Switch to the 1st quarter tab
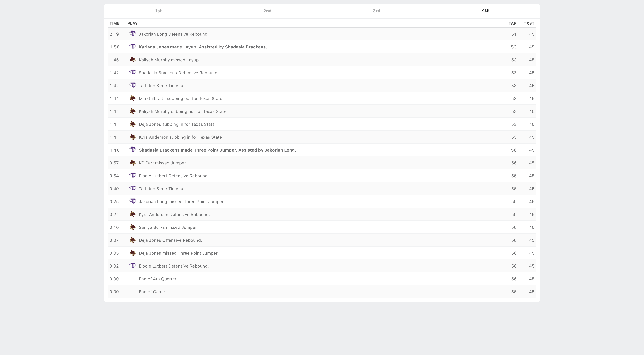The height and width of the screenshot is (355, 644). [158, 11]
